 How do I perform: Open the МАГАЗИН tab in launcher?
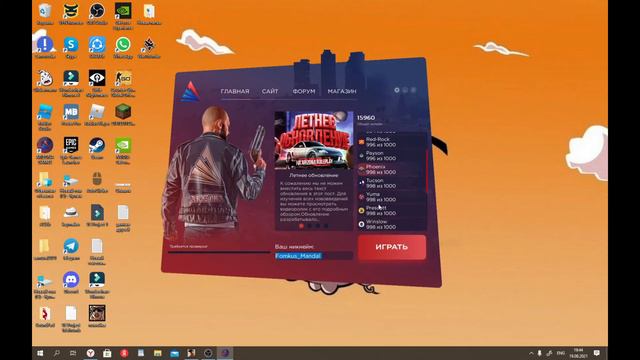click(x=342, y=91)
